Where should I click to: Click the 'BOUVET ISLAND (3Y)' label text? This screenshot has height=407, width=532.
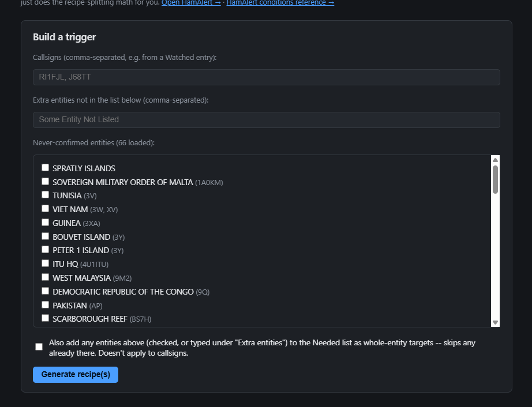[x=88, y=237]
